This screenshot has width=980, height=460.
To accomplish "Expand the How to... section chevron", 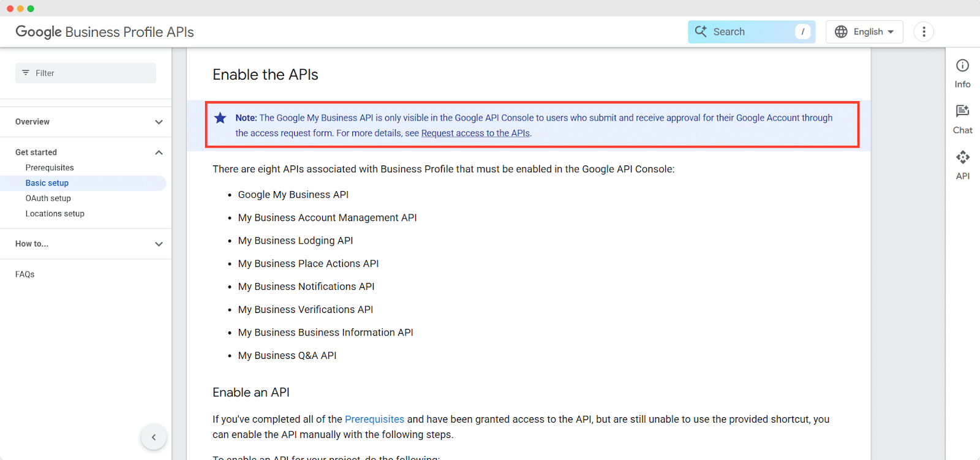I will coord(159,244).
